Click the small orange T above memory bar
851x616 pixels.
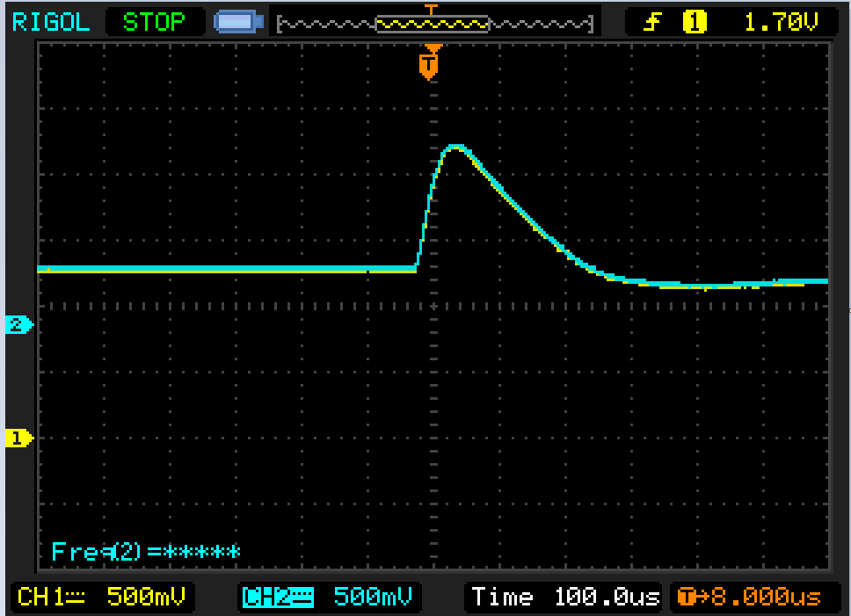(431, 9)
